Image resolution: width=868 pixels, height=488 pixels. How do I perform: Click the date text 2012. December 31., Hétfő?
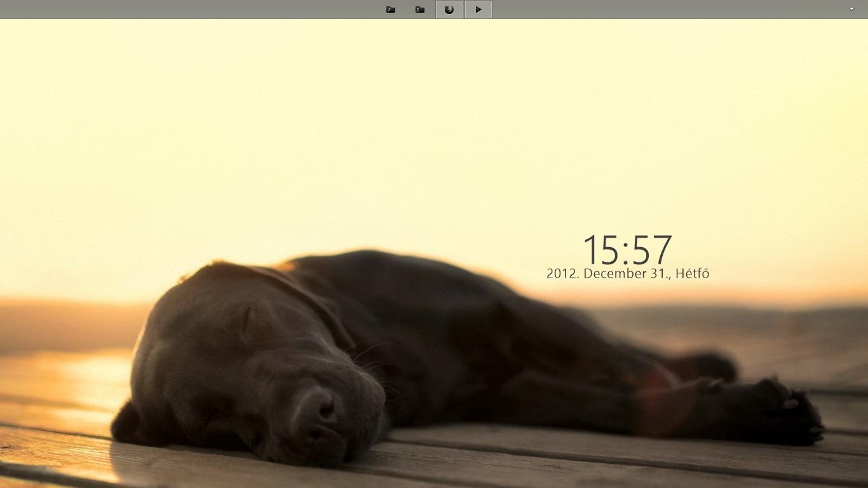(x=628, y=274)
